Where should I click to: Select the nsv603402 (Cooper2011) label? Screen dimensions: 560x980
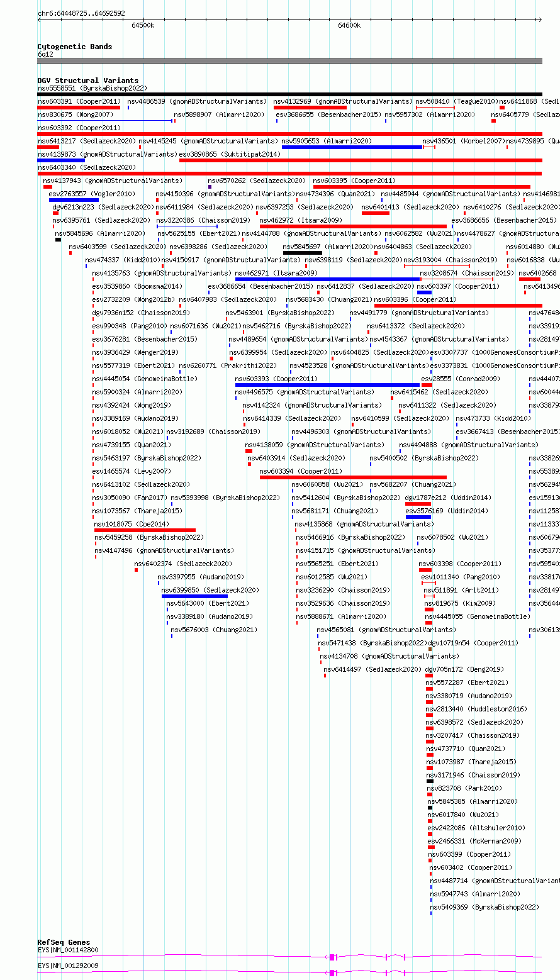pos(471,867)
